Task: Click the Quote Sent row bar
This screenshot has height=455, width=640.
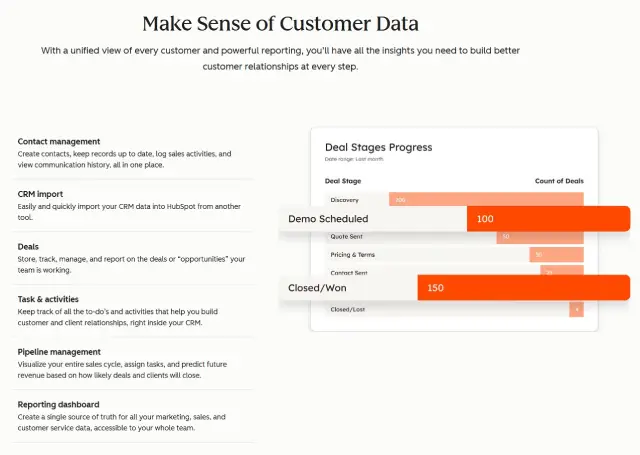Action: [539, 237]
